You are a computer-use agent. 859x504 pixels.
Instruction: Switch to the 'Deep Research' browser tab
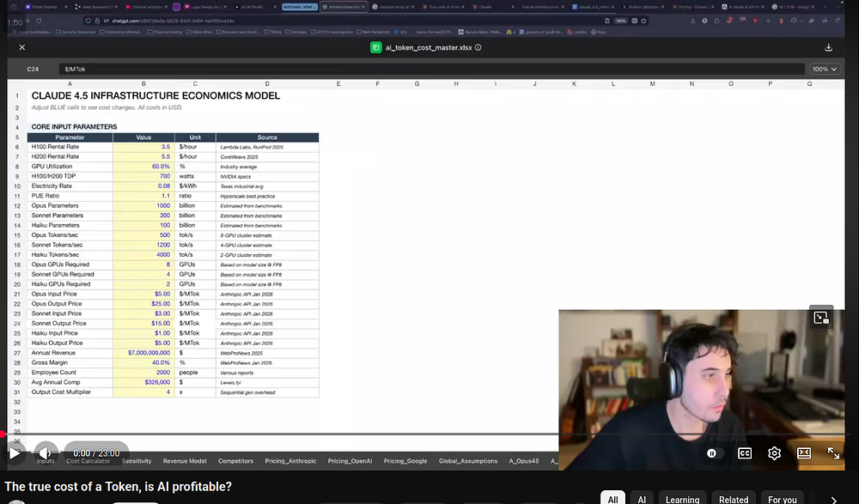coord(97,7)
